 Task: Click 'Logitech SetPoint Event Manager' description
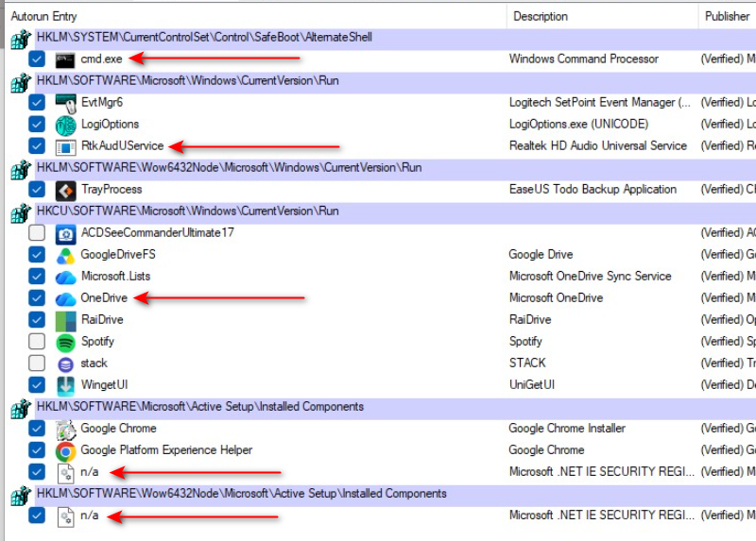pos(600,102)
